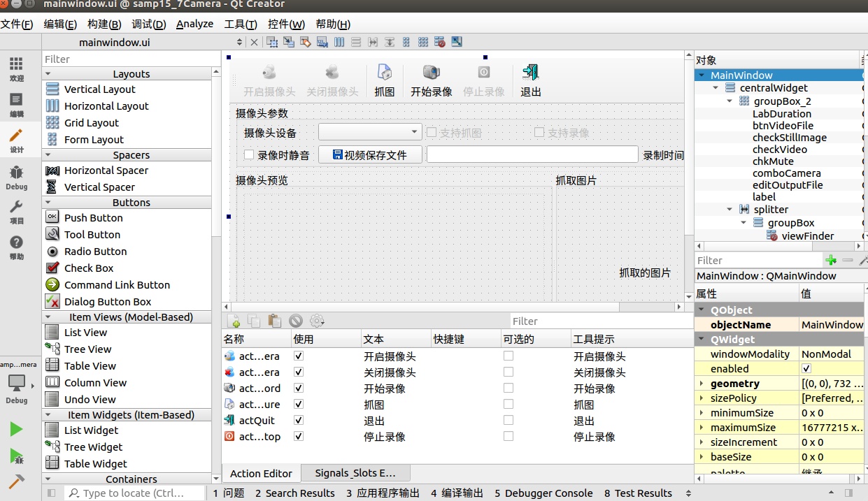Open the mainwindow.ui document selector dropdown
Screen dimensions: 868x501
point(239,42)
